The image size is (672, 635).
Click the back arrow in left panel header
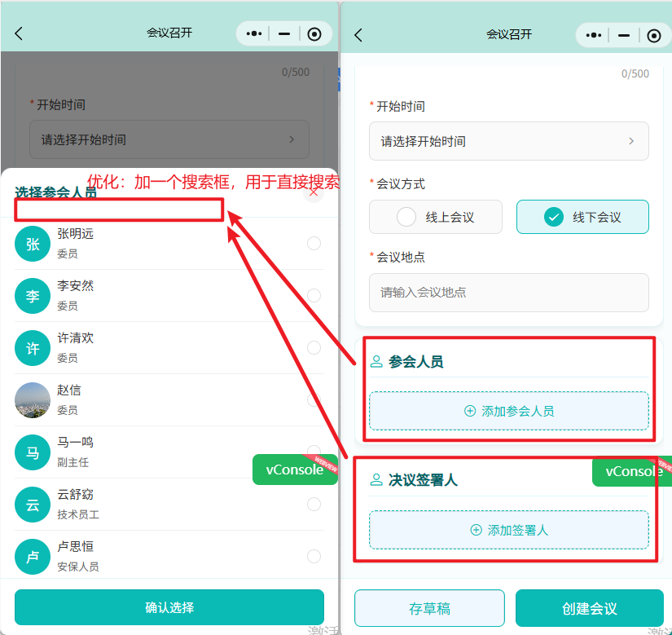(x=20, y=33)
